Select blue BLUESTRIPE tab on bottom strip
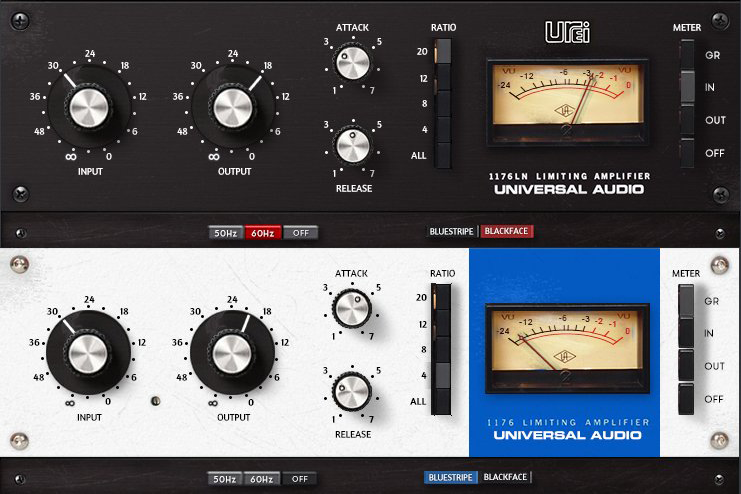 (450, 477)
